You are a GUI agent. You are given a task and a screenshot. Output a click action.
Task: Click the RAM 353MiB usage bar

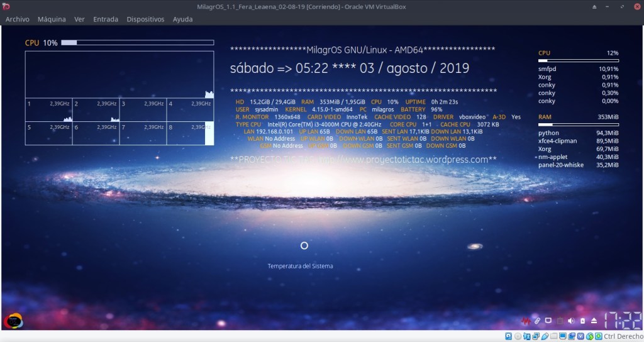point(579,124)
